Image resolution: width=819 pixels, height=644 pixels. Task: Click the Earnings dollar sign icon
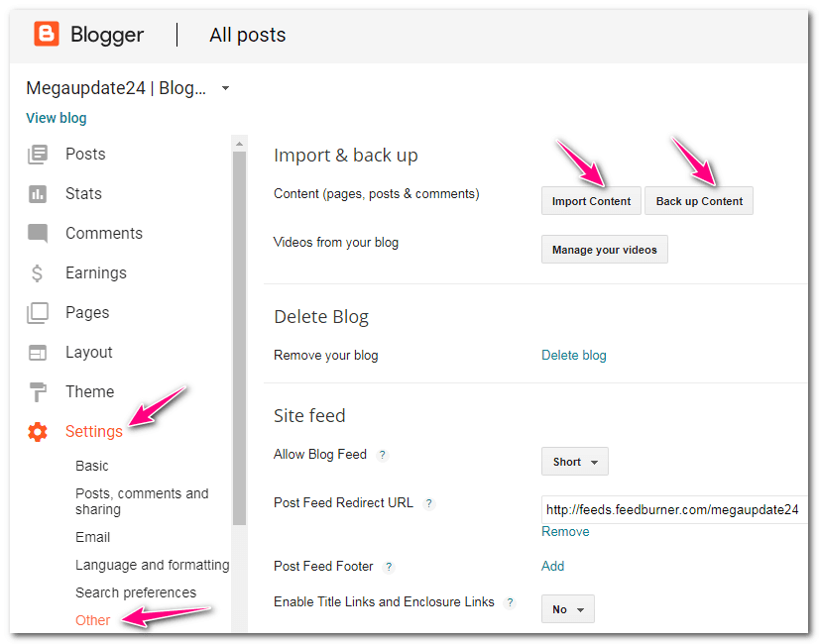pyautogui.click(x=37, y=272)
